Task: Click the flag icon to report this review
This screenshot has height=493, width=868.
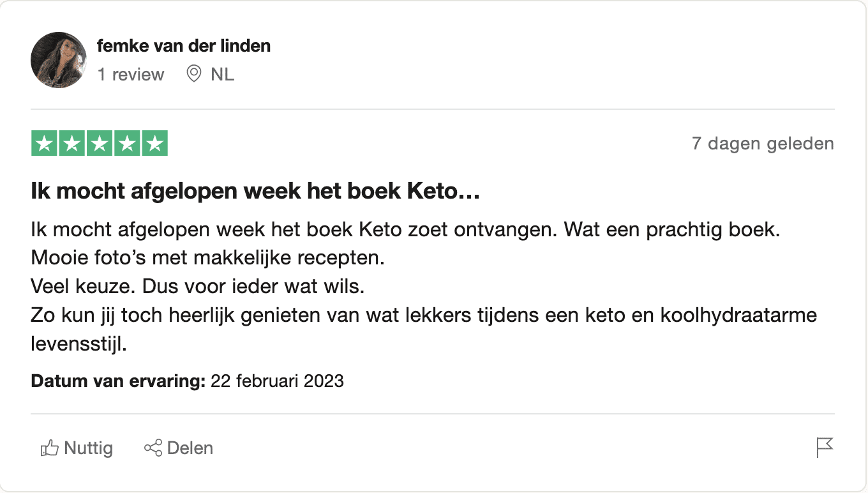Action: (825, 448)
